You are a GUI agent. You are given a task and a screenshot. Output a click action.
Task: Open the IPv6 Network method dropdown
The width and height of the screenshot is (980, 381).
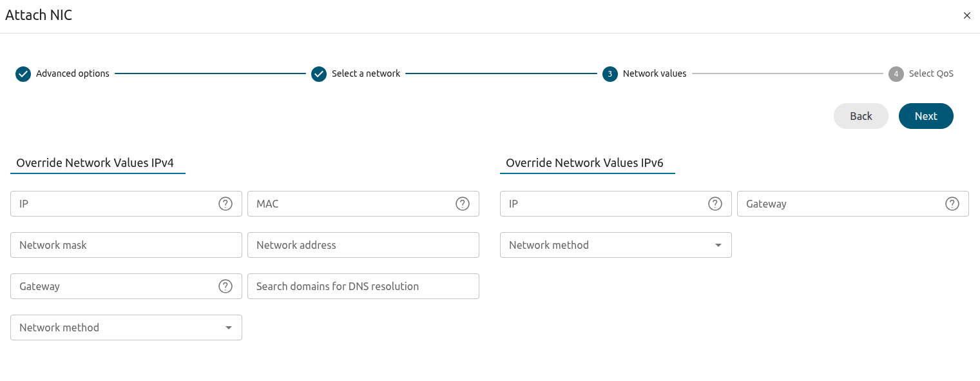click(x=616, y=245)
